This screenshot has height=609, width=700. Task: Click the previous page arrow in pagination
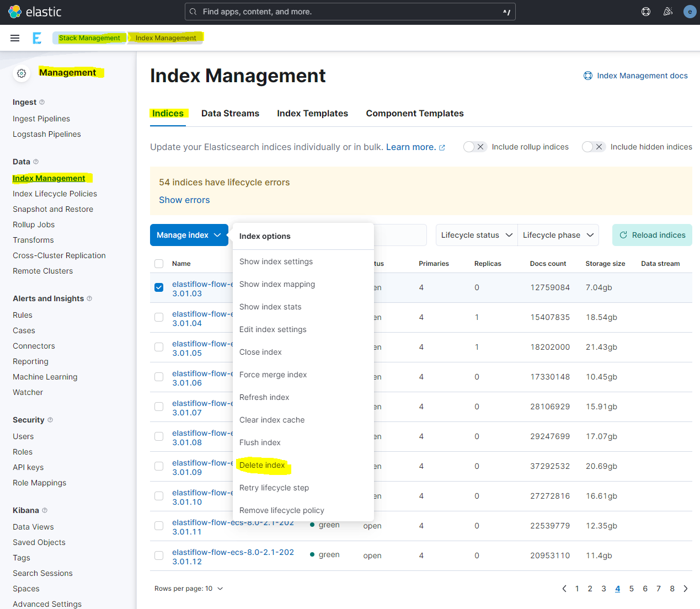coord(564,589)
